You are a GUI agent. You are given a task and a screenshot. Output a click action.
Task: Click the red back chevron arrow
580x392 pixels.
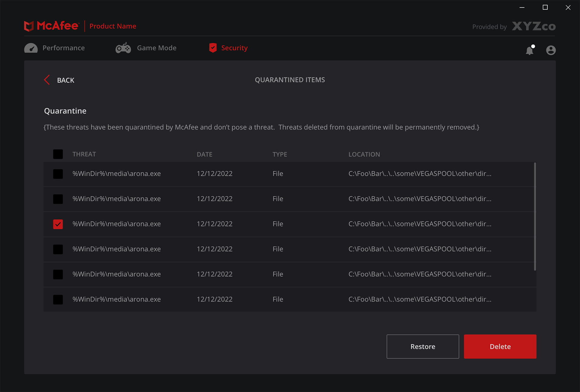point(47,80)
